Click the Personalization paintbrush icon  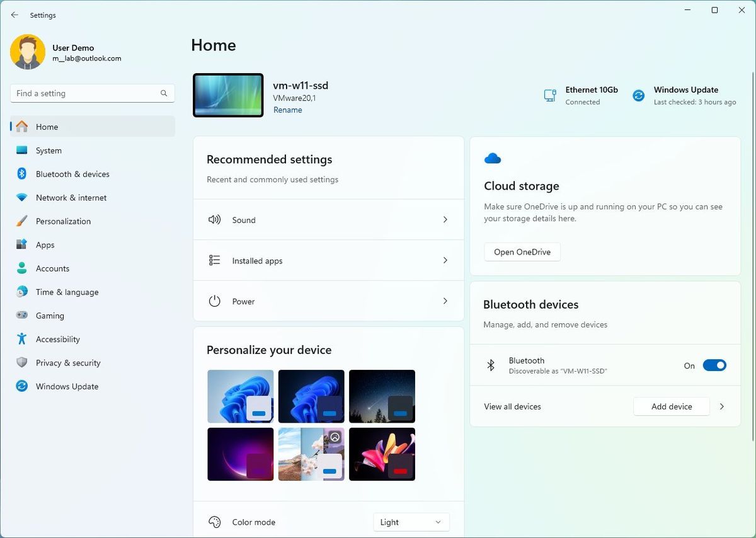click(x=21, y=221)
